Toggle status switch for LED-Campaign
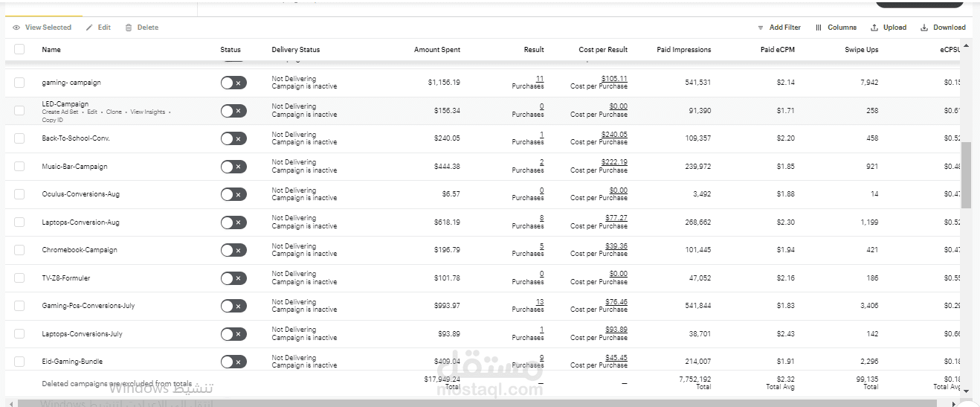 click(233, 111)
